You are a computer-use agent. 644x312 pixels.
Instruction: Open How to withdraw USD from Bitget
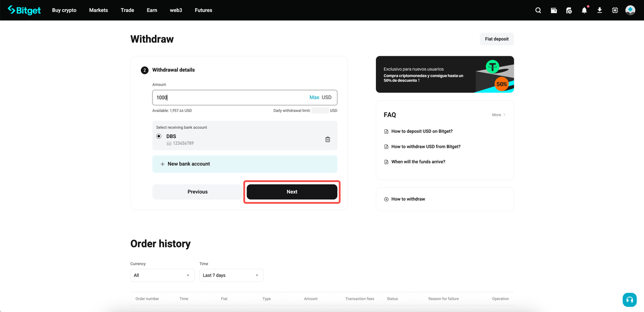pyautogui.click(x=426, y=146)
